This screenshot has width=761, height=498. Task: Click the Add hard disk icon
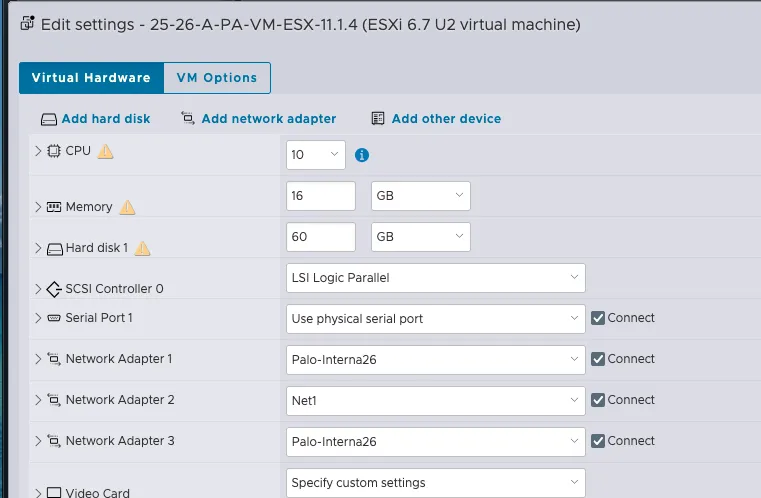49,119
